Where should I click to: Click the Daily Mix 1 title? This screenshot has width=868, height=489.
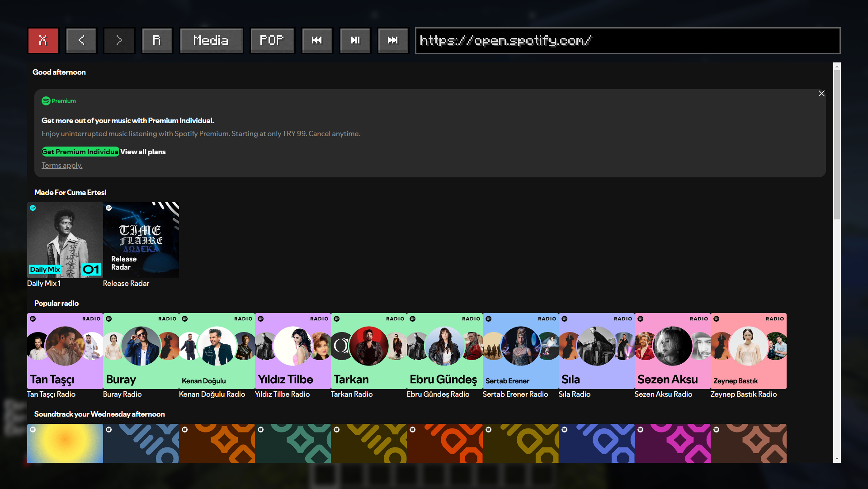coord(44,284)
